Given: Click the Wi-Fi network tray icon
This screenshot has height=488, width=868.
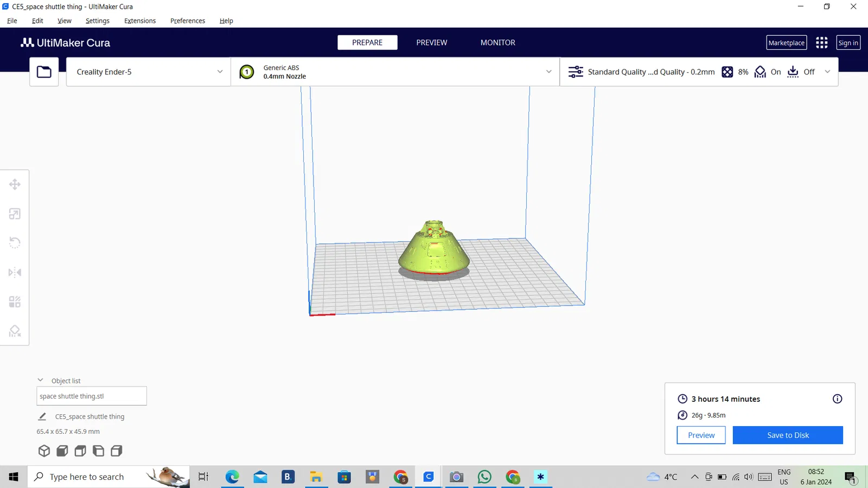Looking at the screenshot, I should [736, 477].
